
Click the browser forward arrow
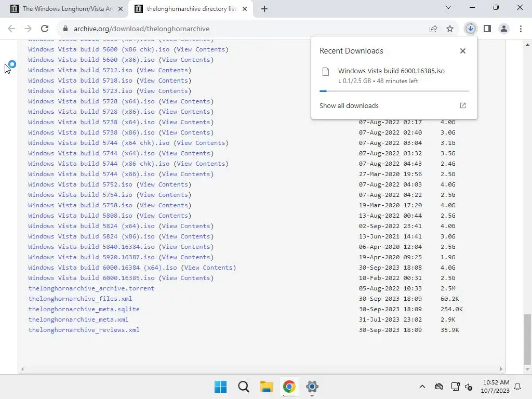(28, 29)
